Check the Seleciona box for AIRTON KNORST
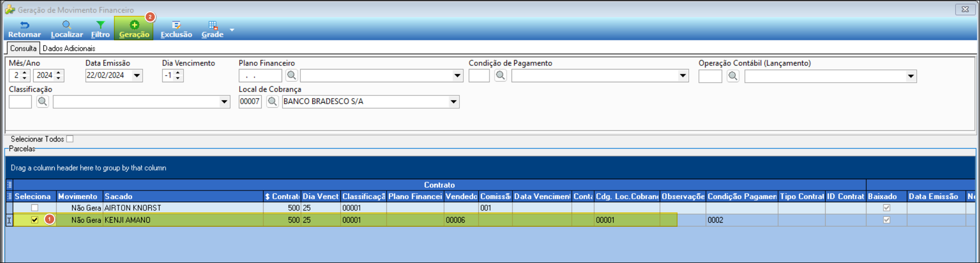This screenshot has width=980, height=263. click(x=35, y=208)
